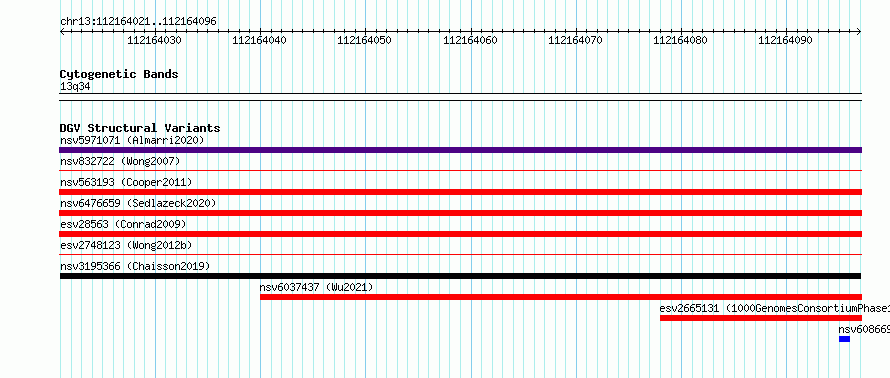Viewport: 890px width, 378px height.
Task: Click ruler position 112164070
Action: pos(575,40)
